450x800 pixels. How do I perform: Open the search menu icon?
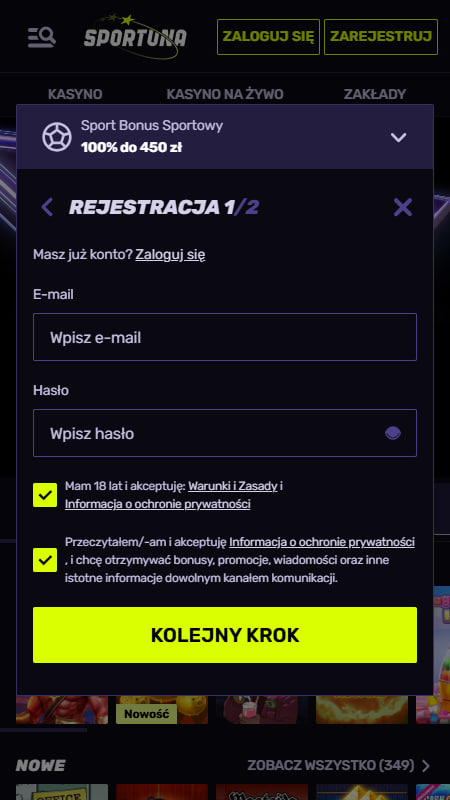41,37
